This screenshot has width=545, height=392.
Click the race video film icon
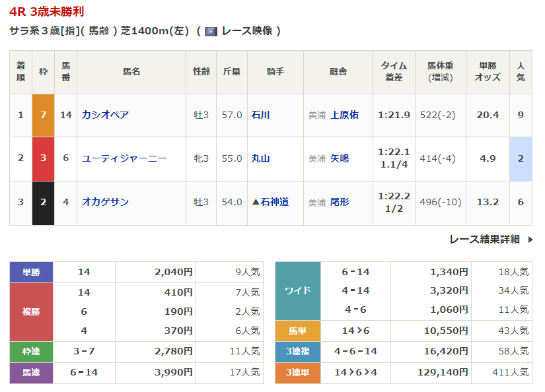[x=211, y=31]
